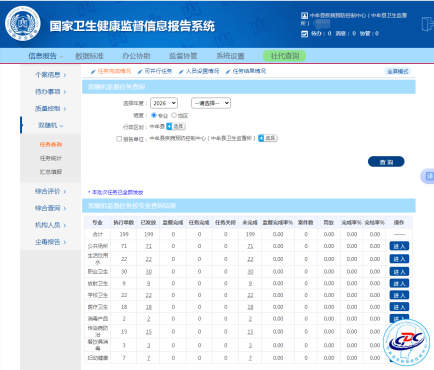Screen dimensions: 434x370
Task: Open the year dropdown showing 2026
Action: (164, 103)
